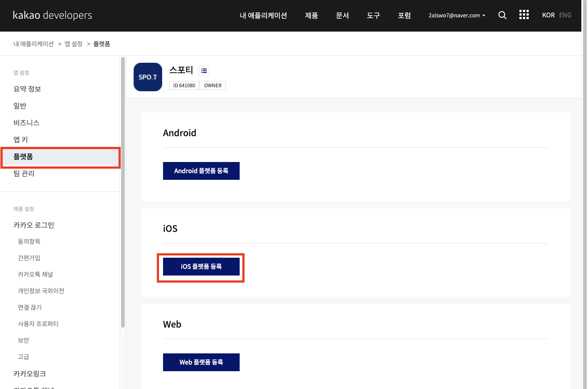Select 팀 관리 in sidebar

pyautogui.click(x=24, y=174)
